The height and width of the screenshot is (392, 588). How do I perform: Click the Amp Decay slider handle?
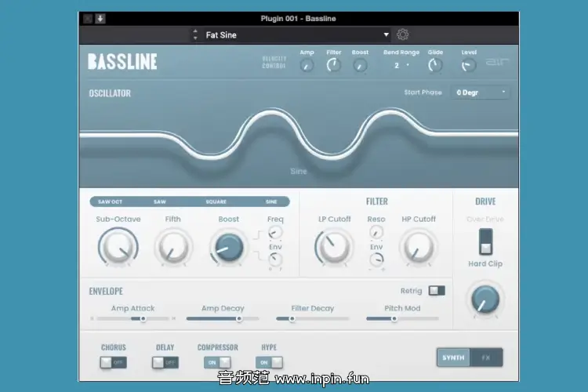coord(239,319)
